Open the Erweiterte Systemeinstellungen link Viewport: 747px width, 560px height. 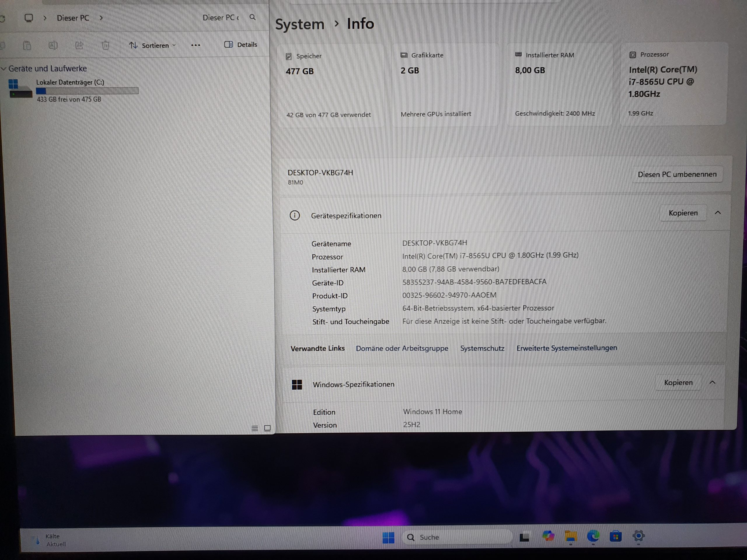(x=566, y=348)
